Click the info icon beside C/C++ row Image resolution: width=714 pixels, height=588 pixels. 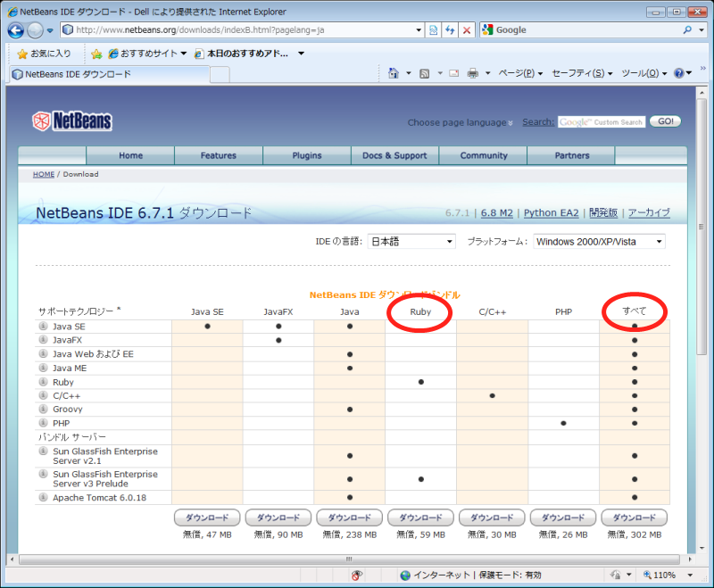[43, 395]
